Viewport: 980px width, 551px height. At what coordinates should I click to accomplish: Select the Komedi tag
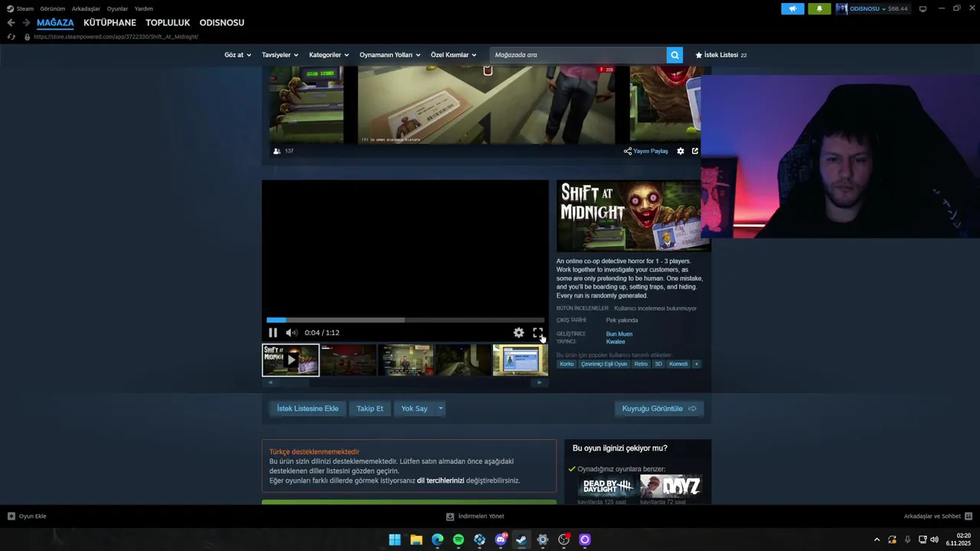click(x=678, y=364)
